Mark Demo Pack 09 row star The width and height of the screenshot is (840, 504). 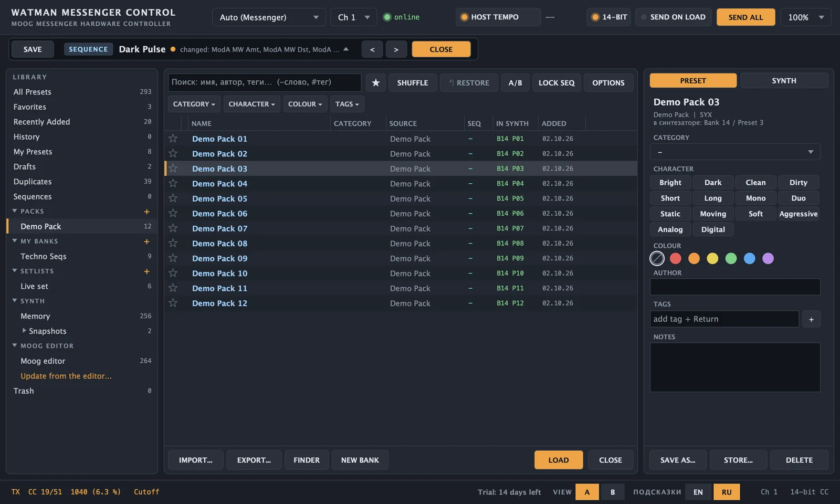click(173, 258)
